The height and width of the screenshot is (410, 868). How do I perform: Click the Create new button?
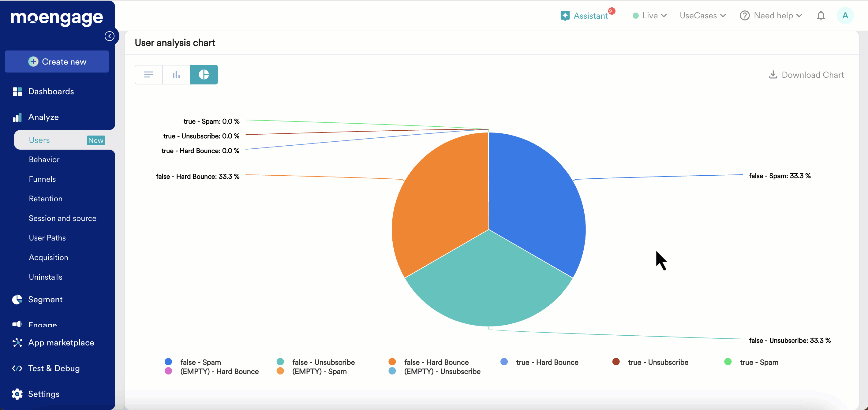pyautogui.click(x=57, y=61)
